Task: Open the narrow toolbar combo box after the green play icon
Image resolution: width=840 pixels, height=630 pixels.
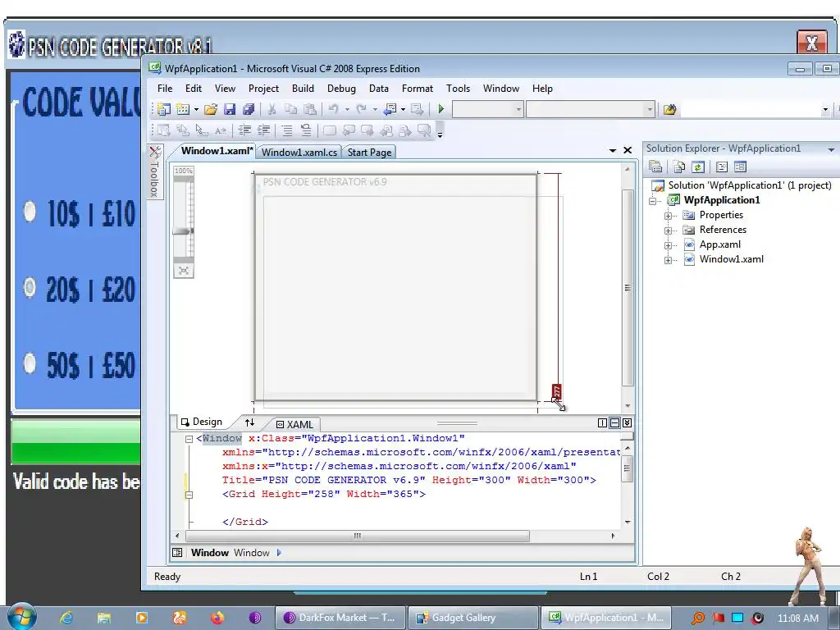Action: pyautogui.click(x=487, y=110)
